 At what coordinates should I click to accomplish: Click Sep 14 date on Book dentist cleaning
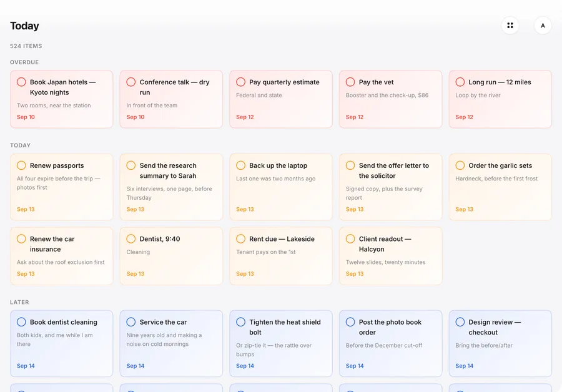pos(26,366)
